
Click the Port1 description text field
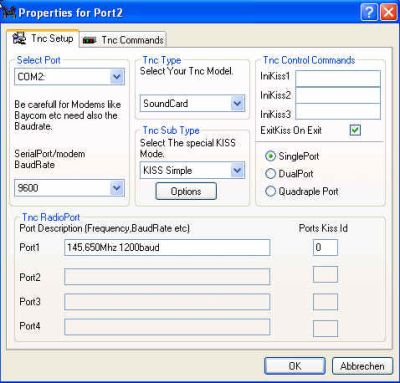pyautogui.click(x=167, y=247)
